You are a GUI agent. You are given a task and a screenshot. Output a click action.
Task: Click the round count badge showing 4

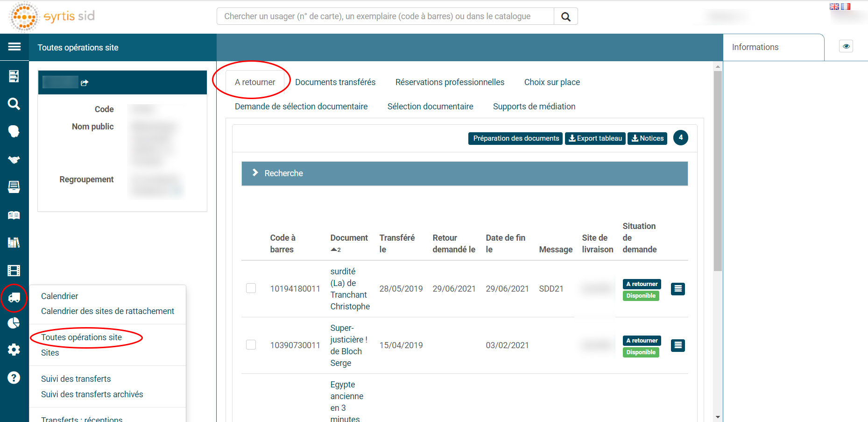(681, 138)
